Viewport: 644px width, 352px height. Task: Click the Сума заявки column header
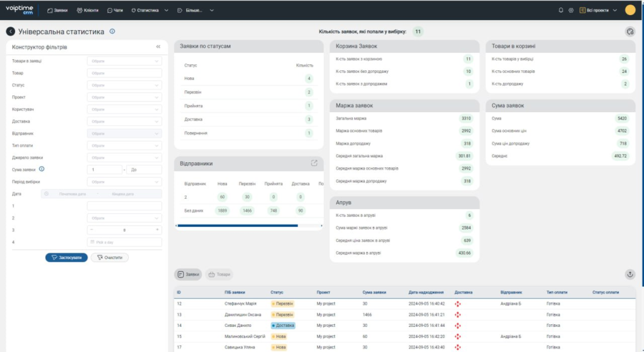click(374, 292)
